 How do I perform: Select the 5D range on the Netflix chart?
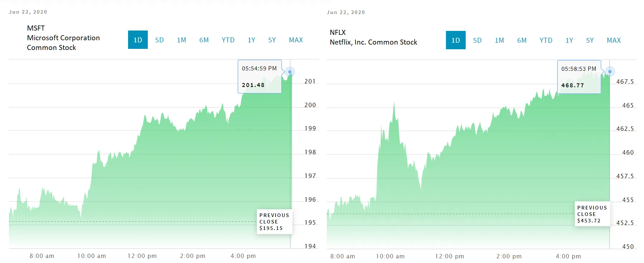click(x=477, y=40)
